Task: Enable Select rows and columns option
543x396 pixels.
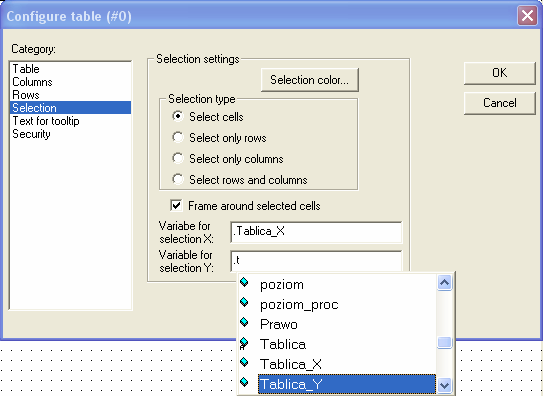Action: (x=178, y=179)
